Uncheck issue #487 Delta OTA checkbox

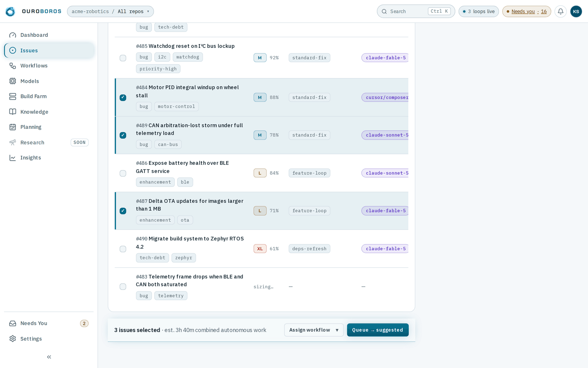[123, 211]
